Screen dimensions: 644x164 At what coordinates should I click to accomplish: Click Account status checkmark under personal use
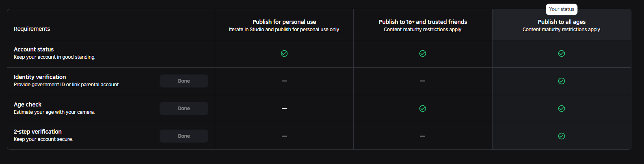(284, 53)
